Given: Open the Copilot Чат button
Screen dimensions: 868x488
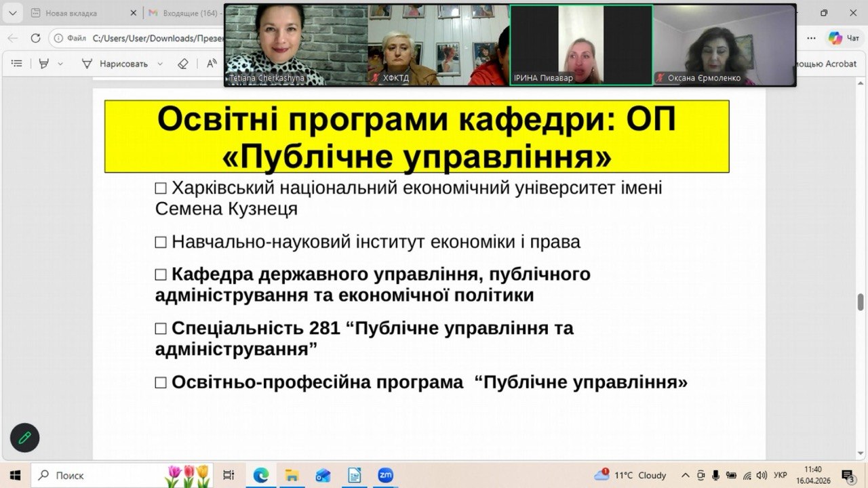Looking at the screenshot, I should click(844, 39).
